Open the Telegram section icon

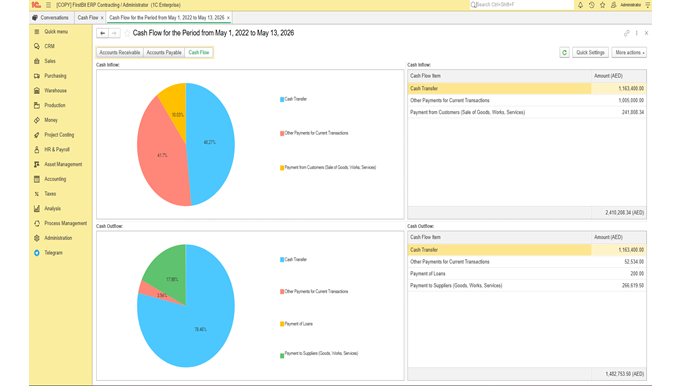(x=37, y=253)
